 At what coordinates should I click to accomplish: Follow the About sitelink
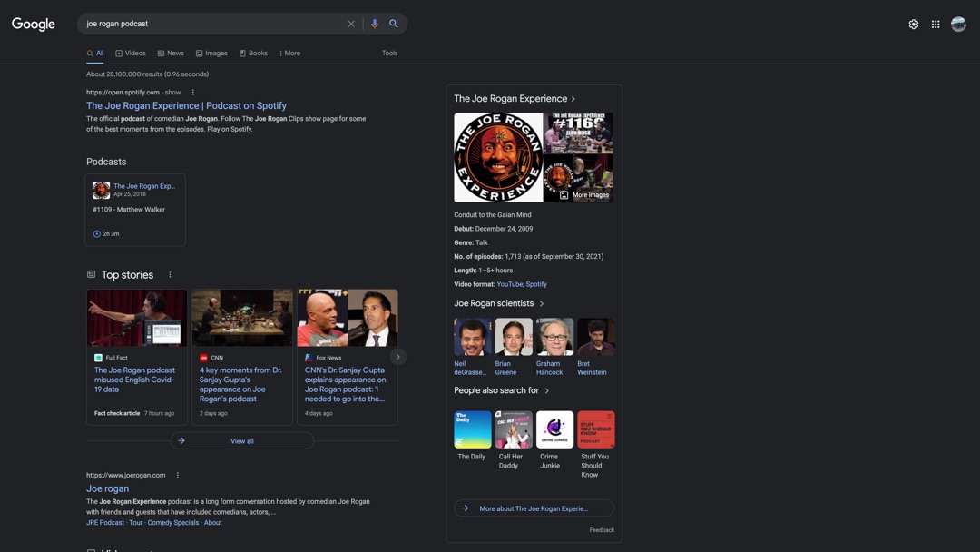212,523
